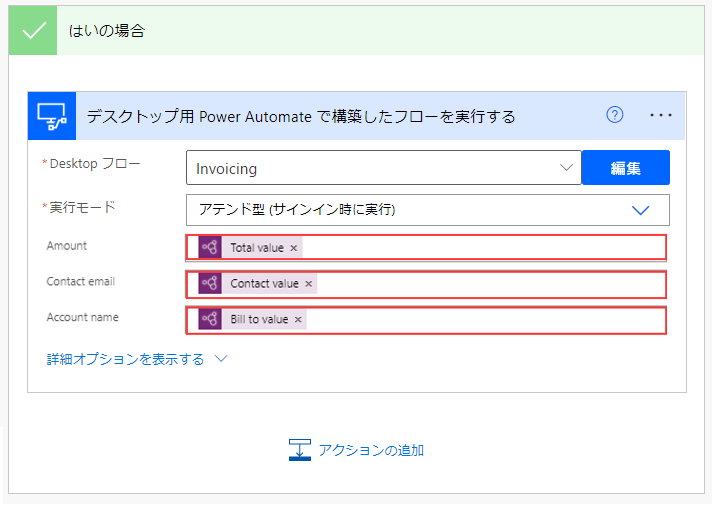Click the desktop flow action icon
The image size is (714, 506).
coord(52,116)
